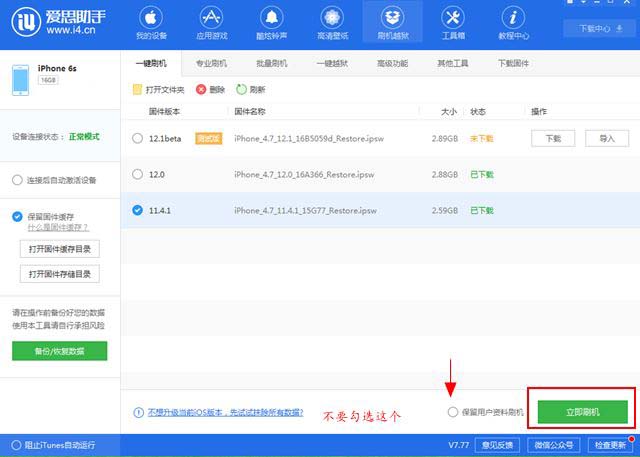Click 导入 import button for 12.1beta firmware
Viewport: 640px width, 457px height.
[607, 138]
